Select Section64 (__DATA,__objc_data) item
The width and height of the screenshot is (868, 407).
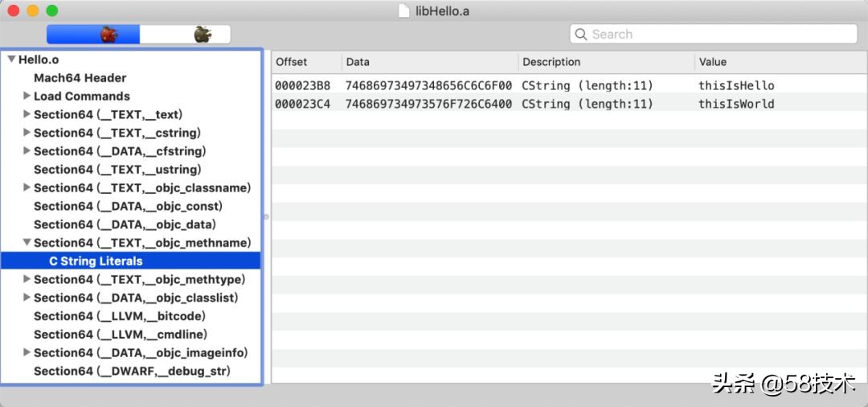click(x=125, y=224)
